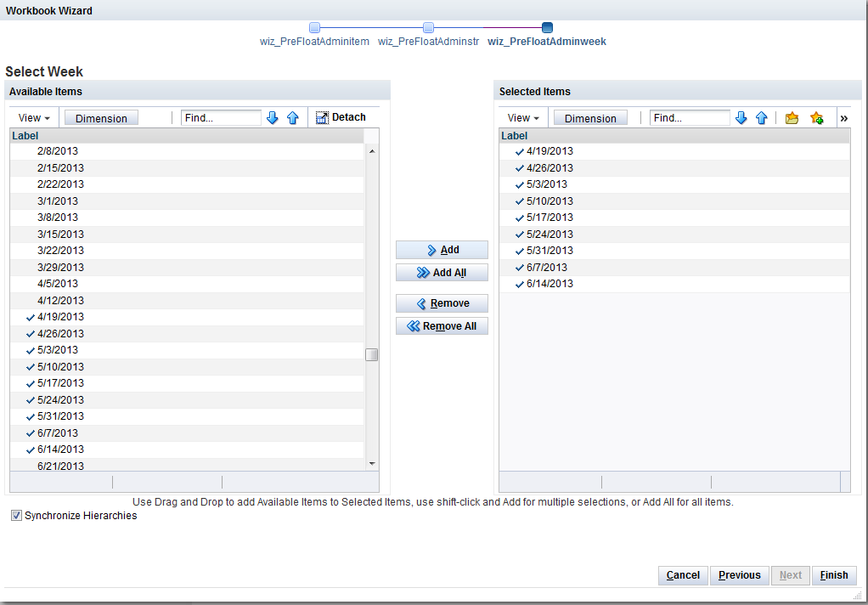Select 5/17/2013 in Selected Items
868x605 pixels.
click(674, 218)
